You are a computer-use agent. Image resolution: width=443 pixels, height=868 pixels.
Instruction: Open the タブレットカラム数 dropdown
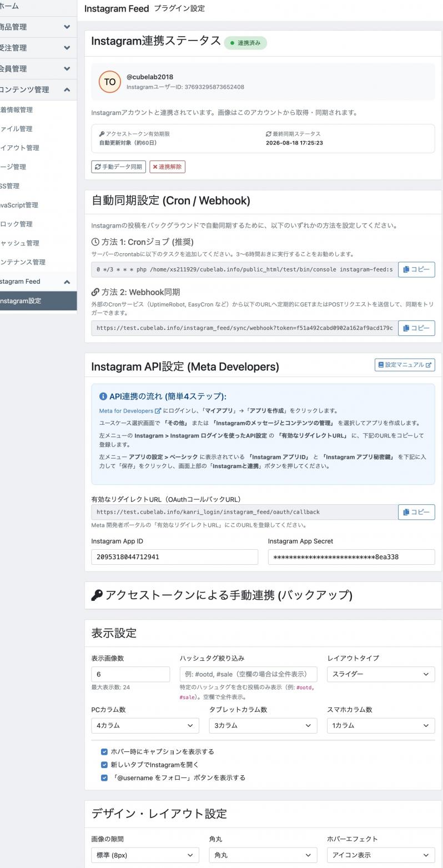(263, 726)
